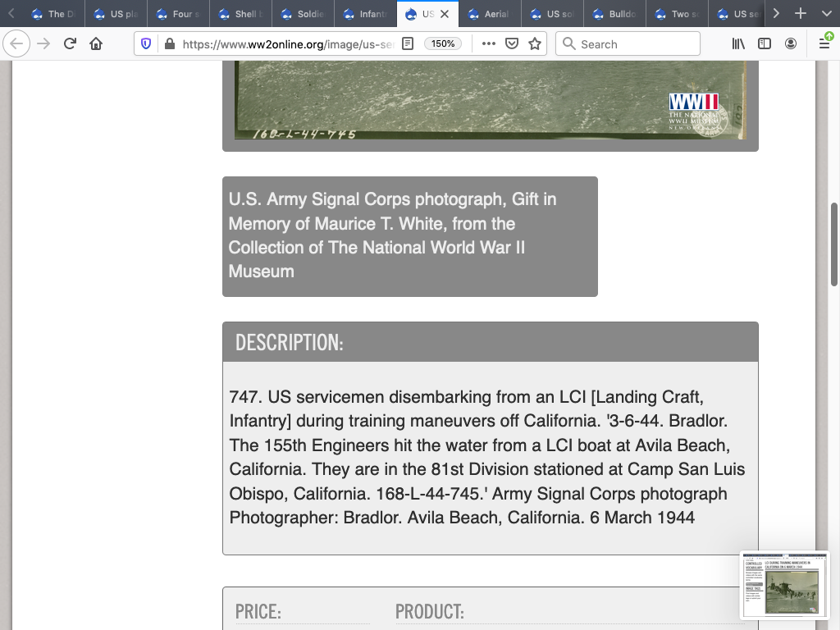Open a new browser tab
This screenshot has width=840, height=630.
[x=801, y=14]
